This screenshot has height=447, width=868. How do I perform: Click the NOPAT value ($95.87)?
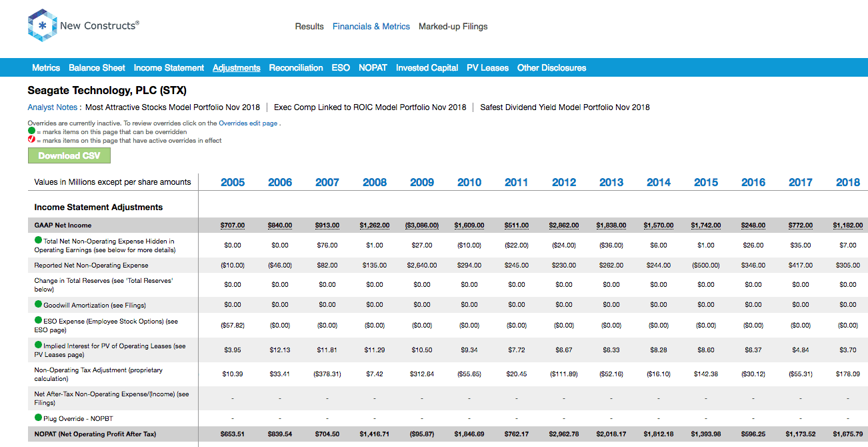(x=422, y=434)
